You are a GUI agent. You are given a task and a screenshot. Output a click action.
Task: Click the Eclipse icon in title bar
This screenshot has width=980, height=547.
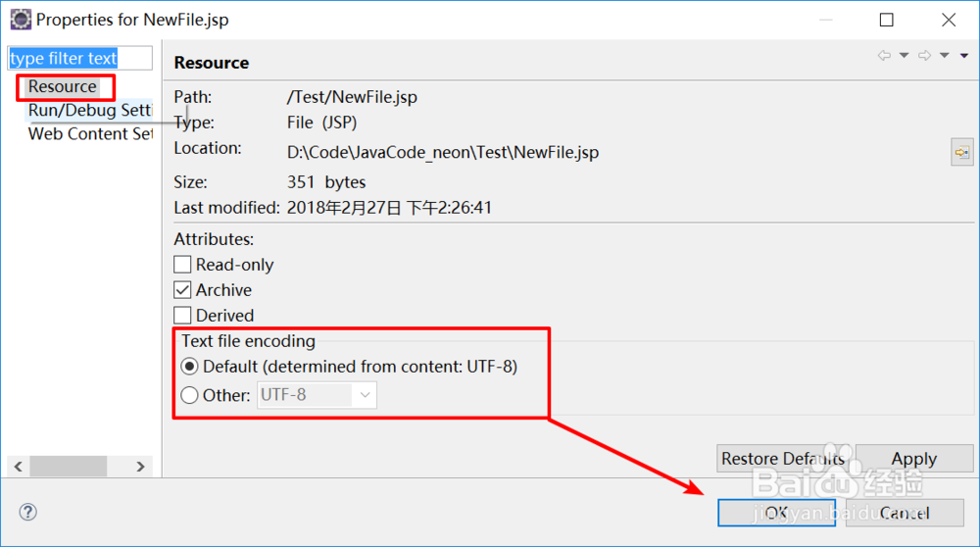point(21,20)
